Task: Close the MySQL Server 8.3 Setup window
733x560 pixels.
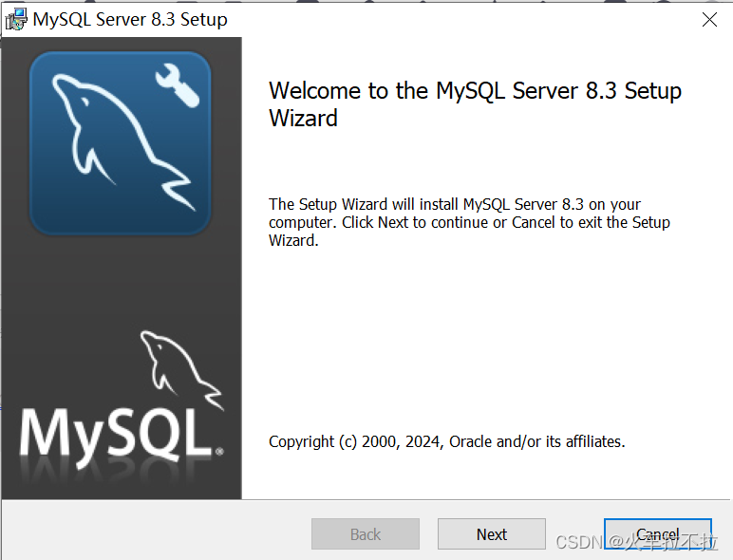Action: (709, 20)
